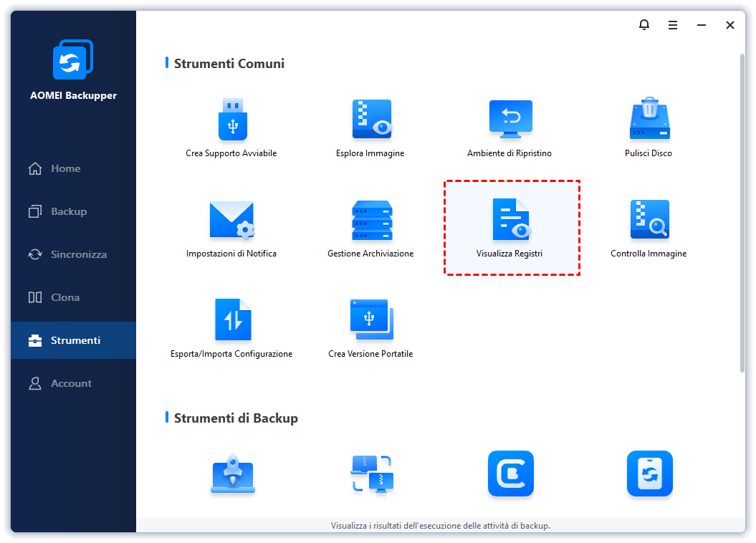Screen dimensions: 756x543
Task: Launch the Controlla Immagine tool
Action: pyautogui.click(x=649, y=229)
